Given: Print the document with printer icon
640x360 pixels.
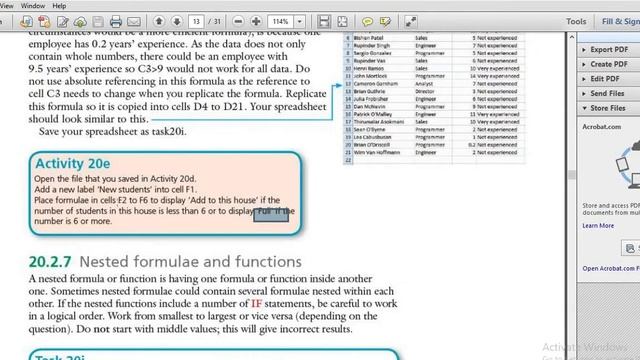Looking at the screenshot, I should (x=116, y=22).
